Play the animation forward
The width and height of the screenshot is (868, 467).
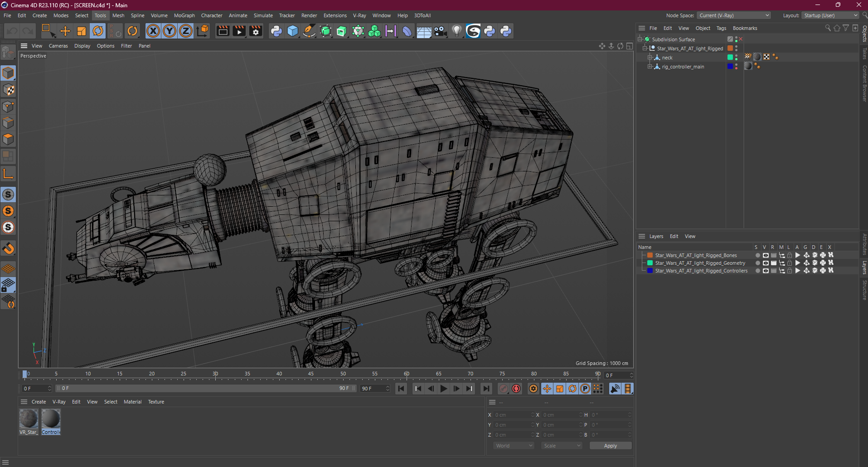pos(444,389)
